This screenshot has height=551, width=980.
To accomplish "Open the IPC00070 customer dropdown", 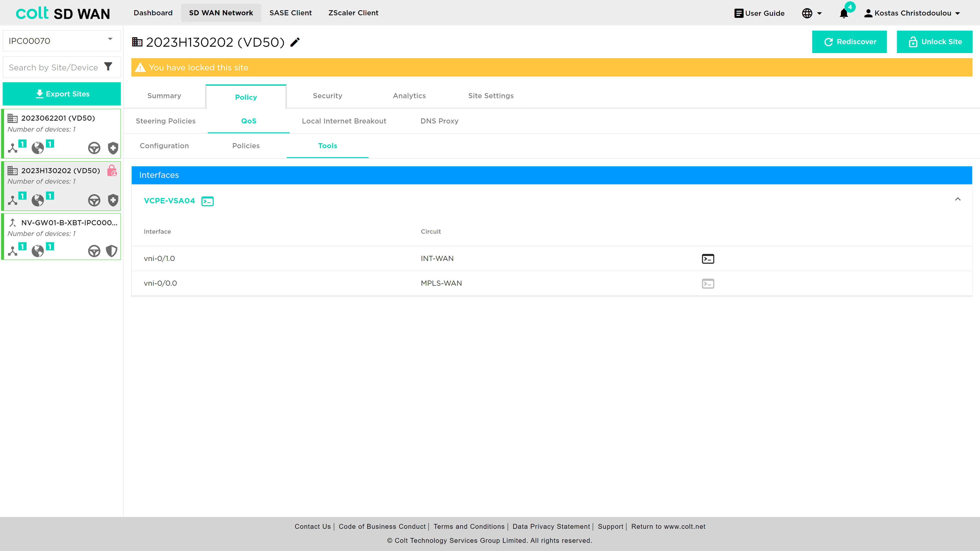I will (62, 41).
